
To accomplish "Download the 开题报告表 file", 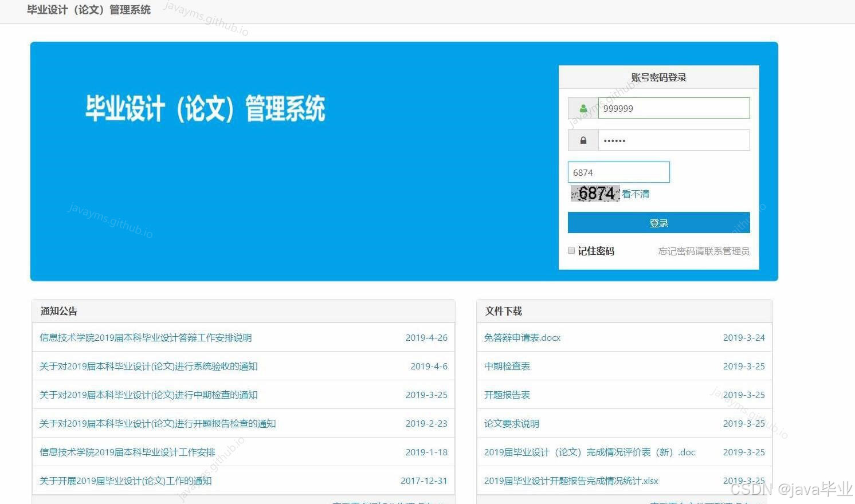I will point(507,395).
